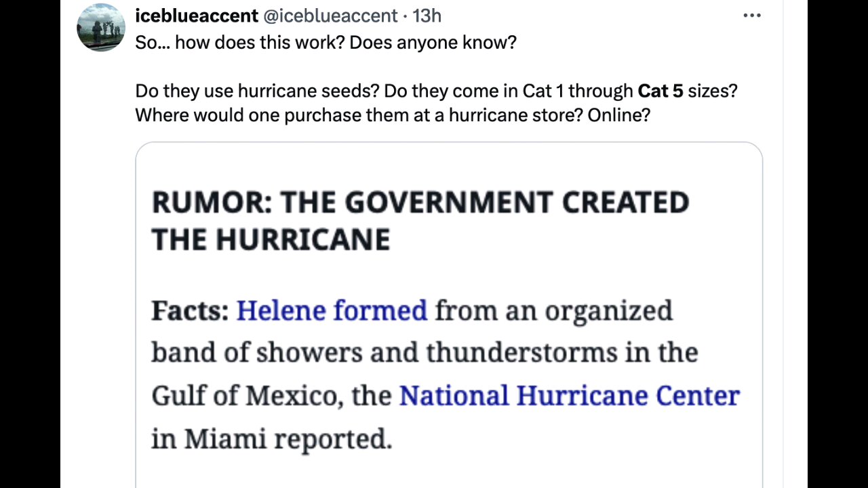Click iceblueaccent's profile avatar
The height and width of the screenshot is (488, 868).
tap(101, 28)
